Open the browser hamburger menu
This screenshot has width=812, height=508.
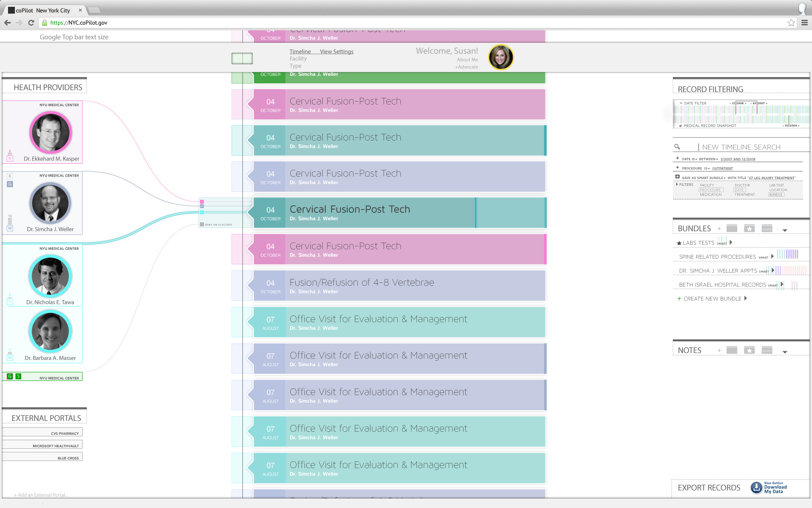(x=804, y=23)
